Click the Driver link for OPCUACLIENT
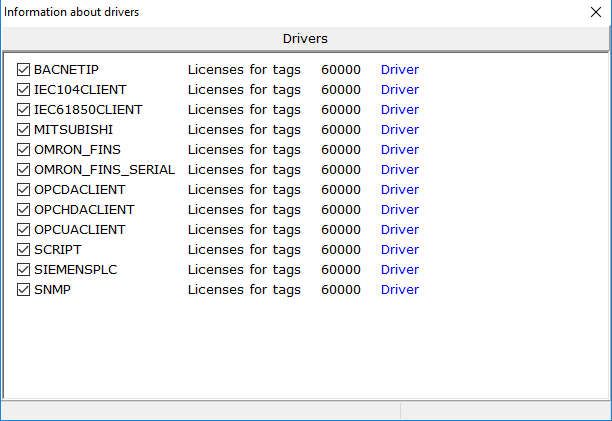The image size is (612, 421). pos(400,229)
